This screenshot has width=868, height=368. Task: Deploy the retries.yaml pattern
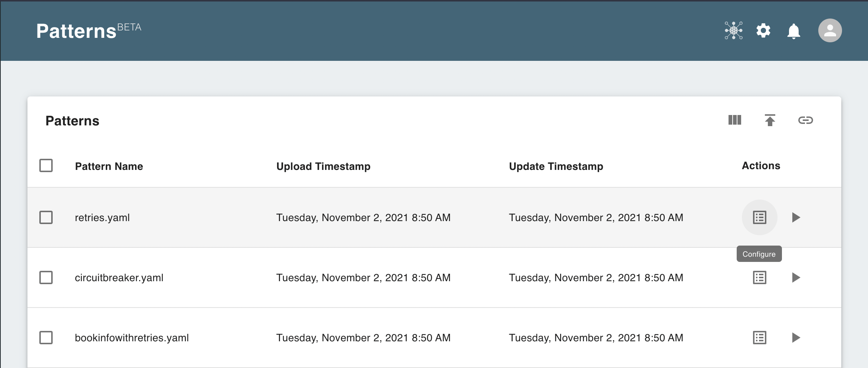(x=796, y=217)
